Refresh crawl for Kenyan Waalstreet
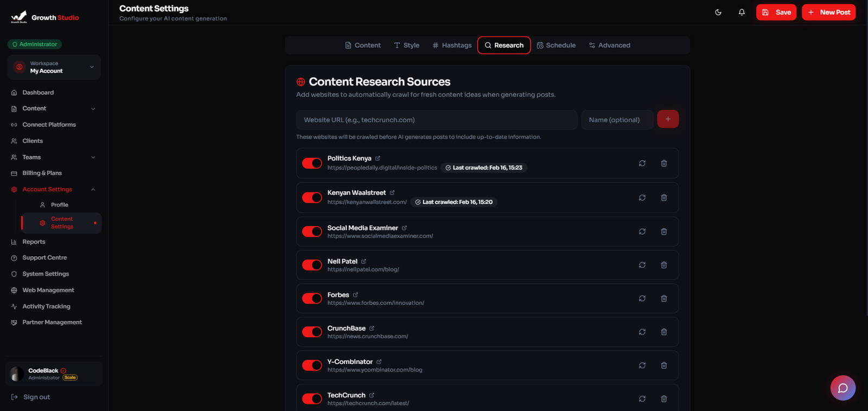868x411 pixels. [642, 197]
